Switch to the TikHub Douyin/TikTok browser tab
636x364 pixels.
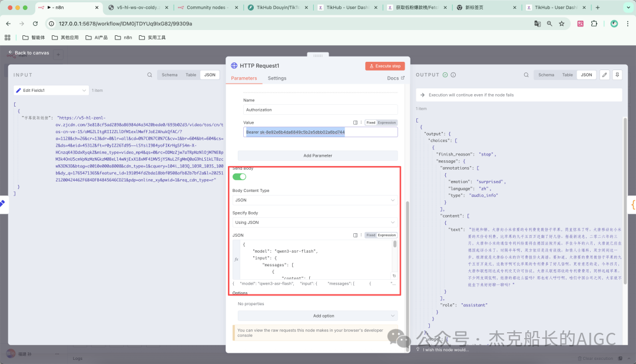click(x=278, y=7)
